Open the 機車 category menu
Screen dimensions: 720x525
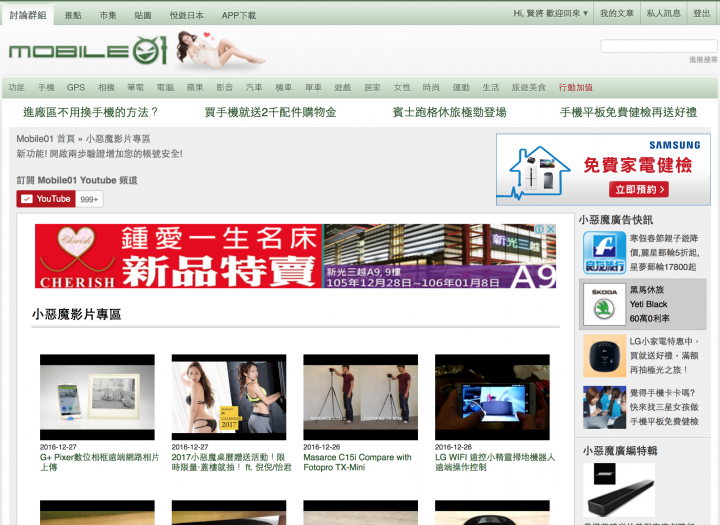coord(283,87)
